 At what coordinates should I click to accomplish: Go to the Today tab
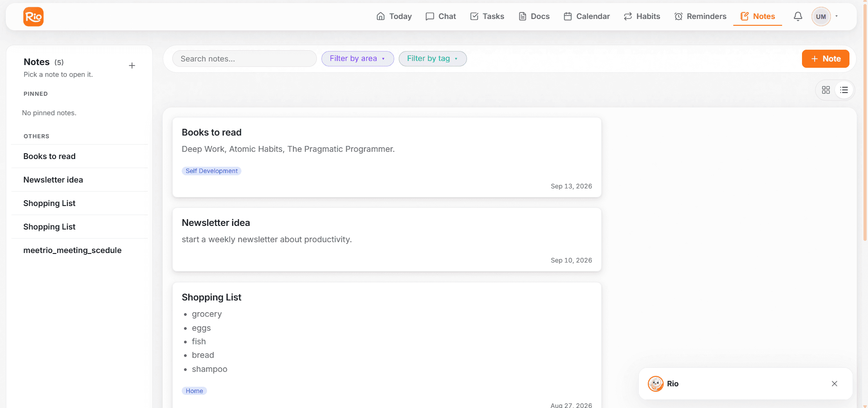[394, 16]
